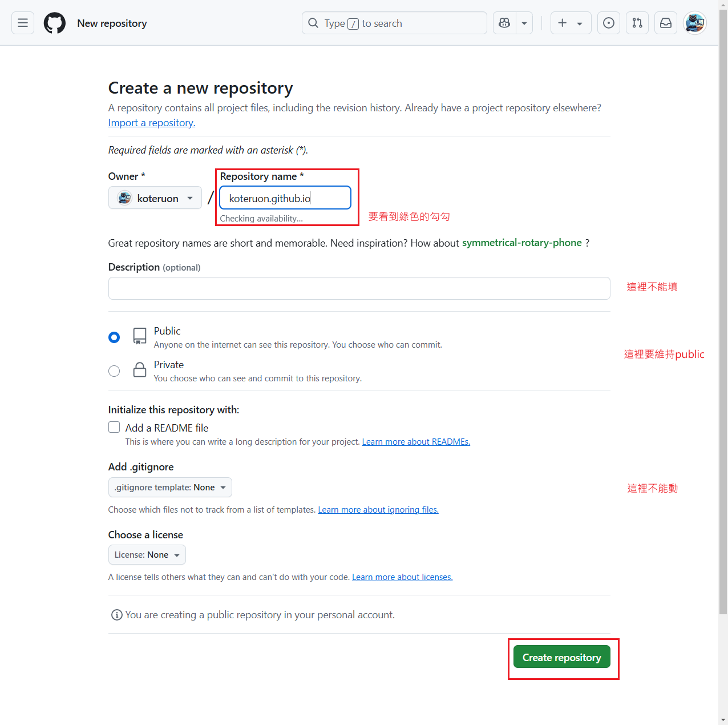This screenshot has height=725, width=728.
Task: View your Issues
Action: coord(608,23)
